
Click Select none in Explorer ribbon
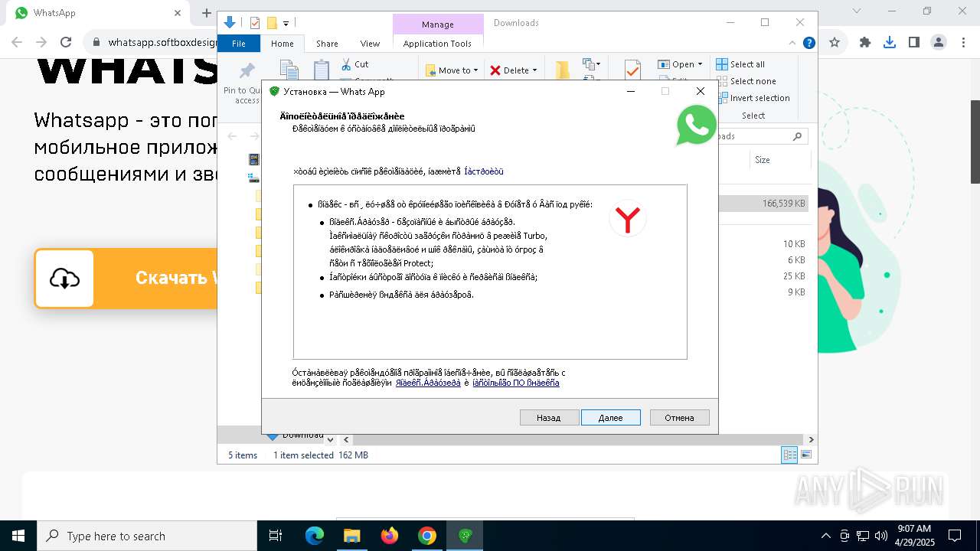(x=746, y=81)
